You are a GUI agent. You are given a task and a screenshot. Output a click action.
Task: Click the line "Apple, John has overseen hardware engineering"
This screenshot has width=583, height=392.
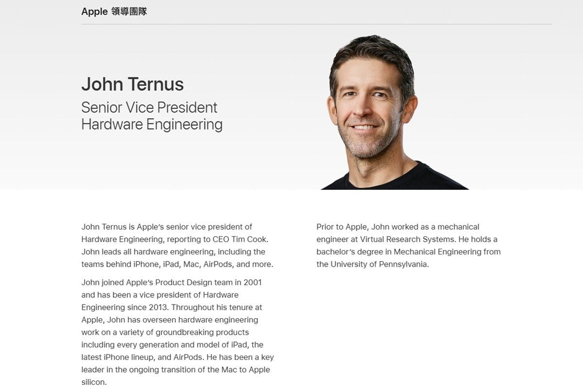pos(170,320)
